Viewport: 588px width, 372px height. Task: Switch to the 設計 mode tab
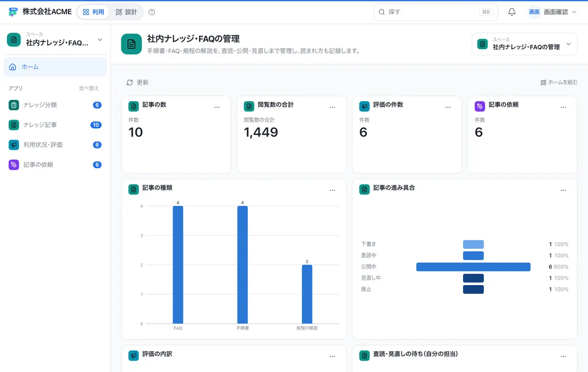[x=126, y=12]
